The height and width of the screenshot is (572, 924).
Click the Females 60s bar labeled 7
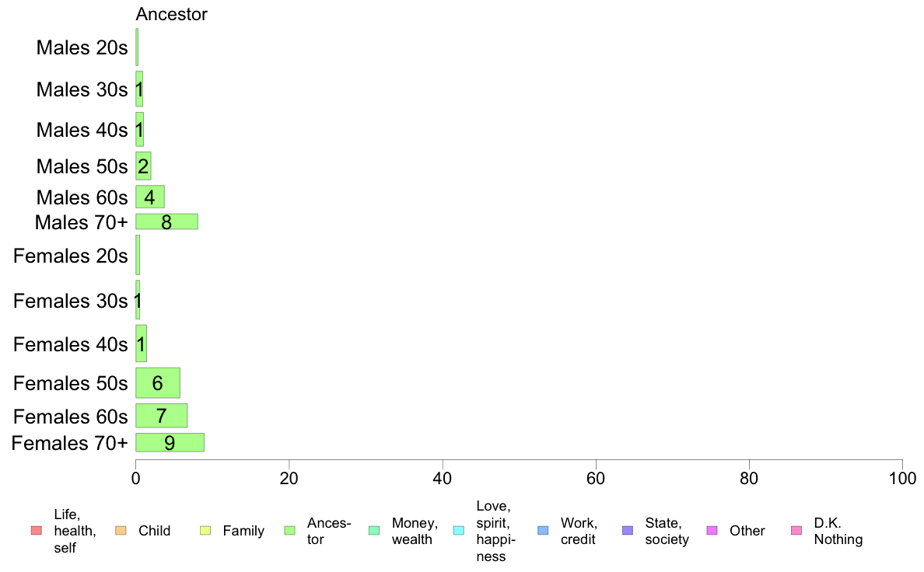tap(162, 416)
